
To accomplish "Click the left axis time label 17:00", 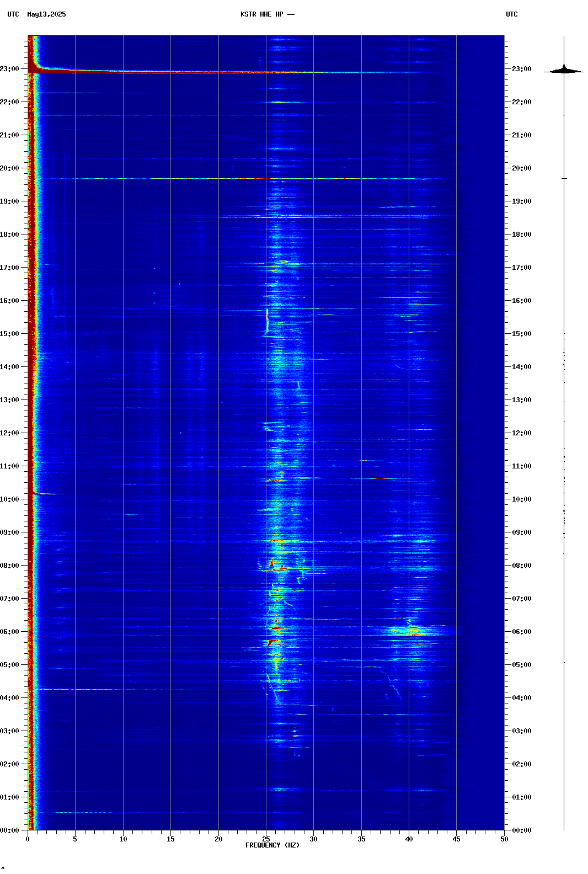I will coord(9,268).
